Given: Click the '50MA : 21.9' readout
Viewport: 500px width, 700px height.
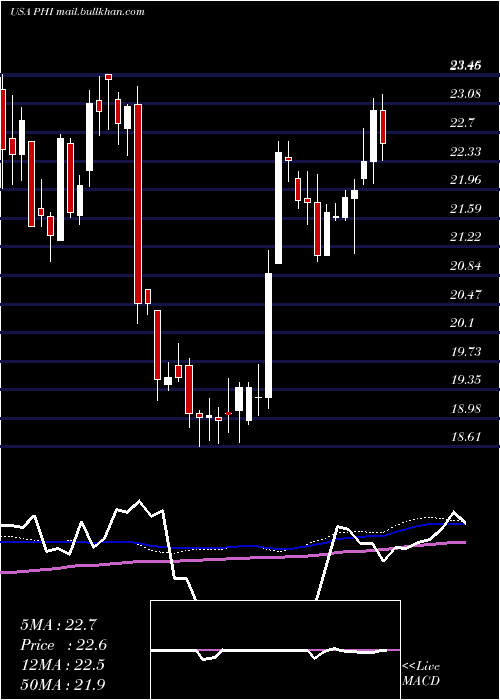Looking at the screenshot, I should (x=63, y=684).
